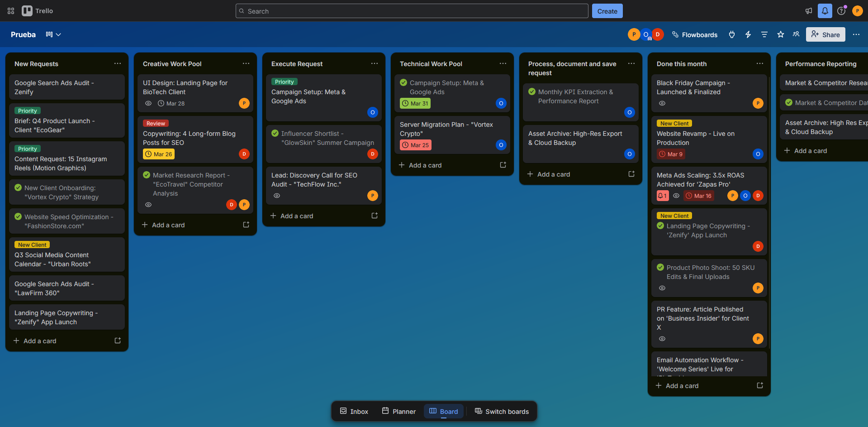The width and height of the screenshot is (868, 427).
Task: Open Process, document and save request list menu
Action: coord(631,64)
